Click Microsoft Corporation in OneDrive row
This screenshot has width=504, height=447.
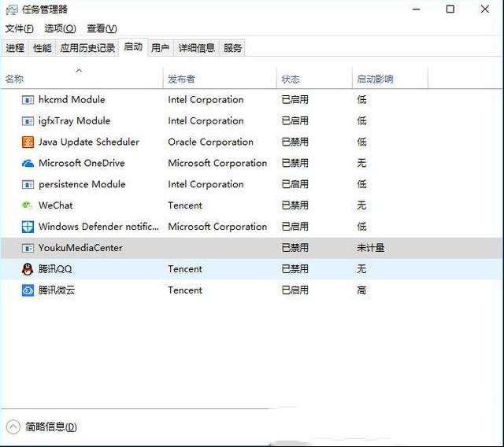point(217,164)
